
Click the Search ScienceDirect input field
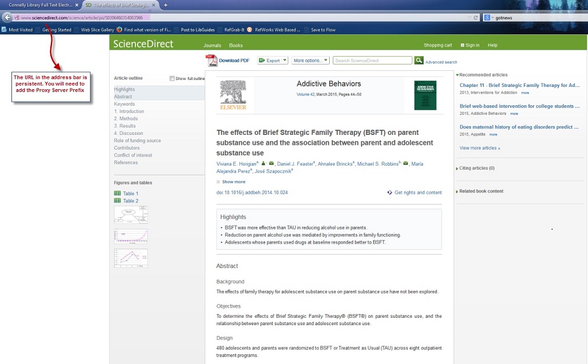point(373,61)
